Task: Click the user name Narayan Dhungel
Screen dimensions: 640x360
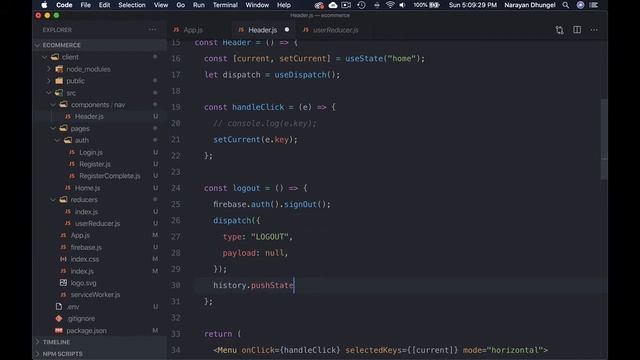Action: 530,5
